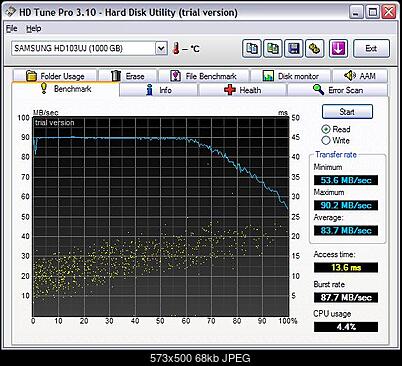The image size is (402, 366).
Task: Switch to the Disk monitor tab
Action: pos(290,76)
